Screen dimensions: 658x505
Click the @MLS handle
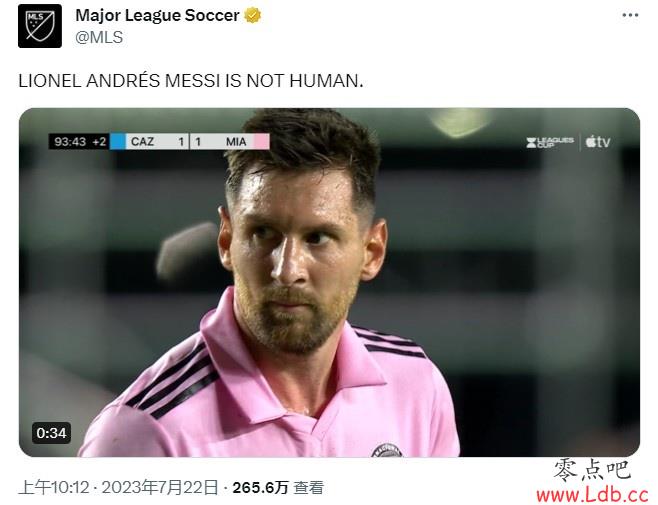pos(99,37)
